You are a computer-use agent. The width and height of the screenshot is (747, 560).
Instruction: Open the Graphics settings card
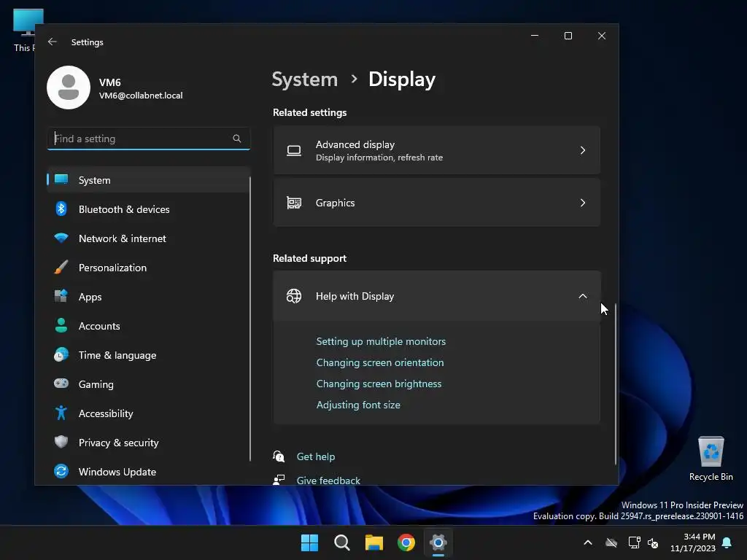point(436,203)
